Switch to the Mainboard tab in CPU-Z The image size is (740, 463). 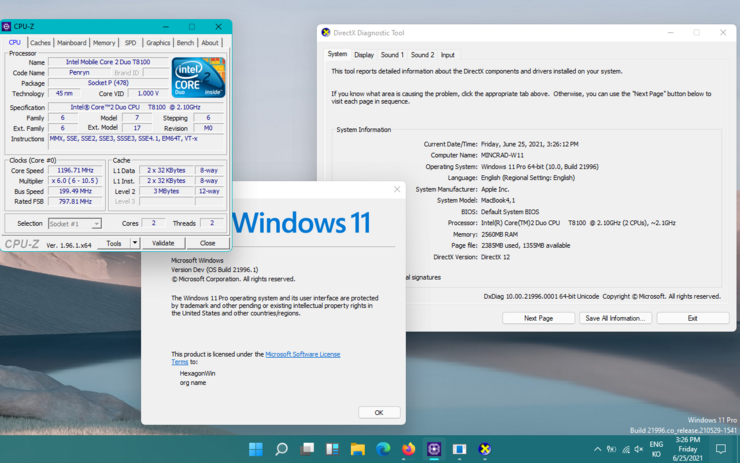(71, 43)
